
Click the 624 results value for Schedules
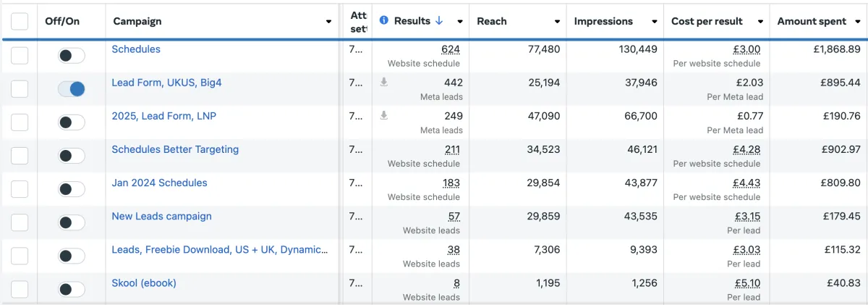tap(451, 49)
